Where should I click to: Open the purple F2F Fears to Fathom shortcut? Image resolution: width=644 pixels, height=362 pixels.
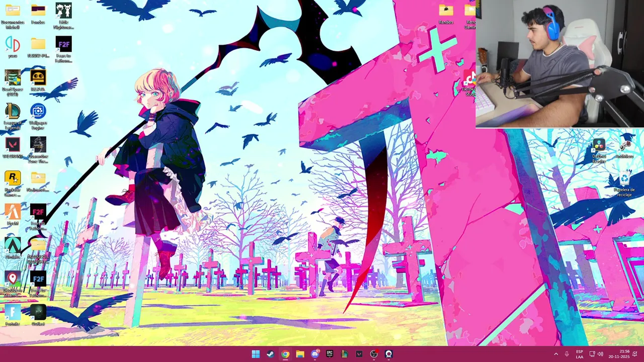click(x=63, y=49)
